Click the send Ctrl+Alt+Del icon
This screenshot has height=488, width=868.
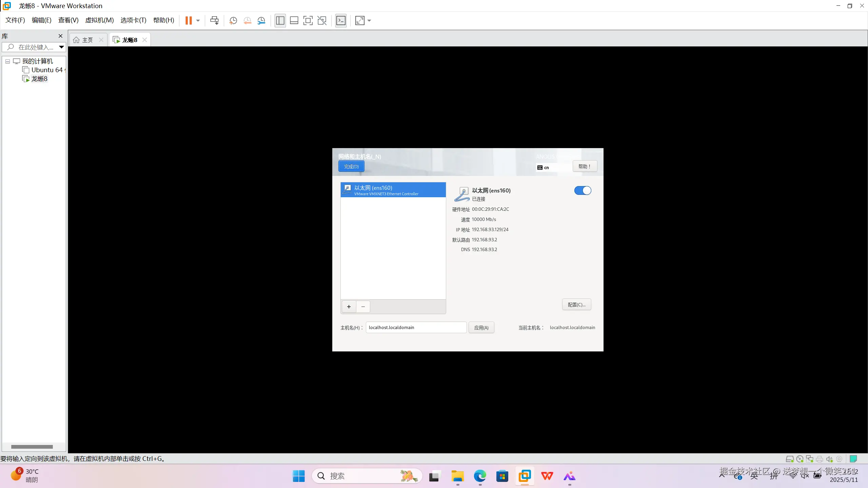pos(214,21)
